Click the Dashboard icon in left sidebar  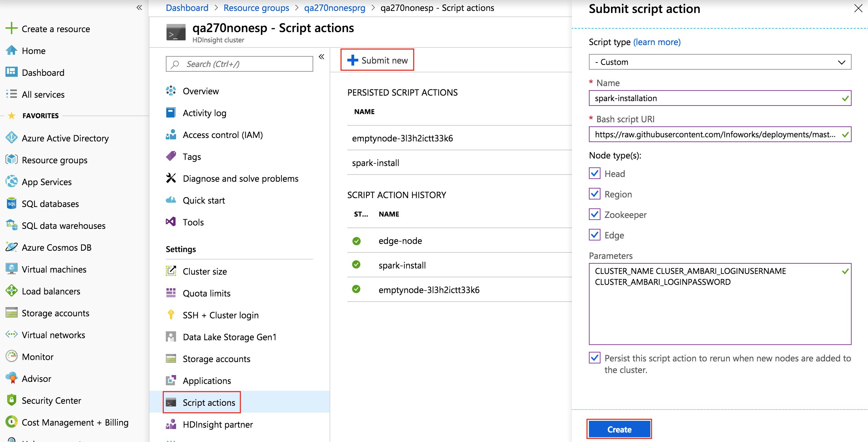(12, 72)
